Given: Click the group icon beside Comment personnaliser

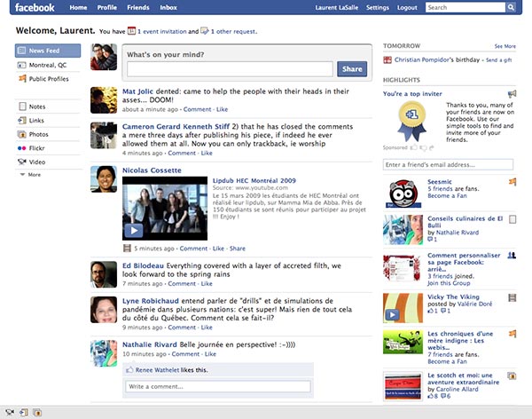Looking at the screenshot, I should [512, 255].
